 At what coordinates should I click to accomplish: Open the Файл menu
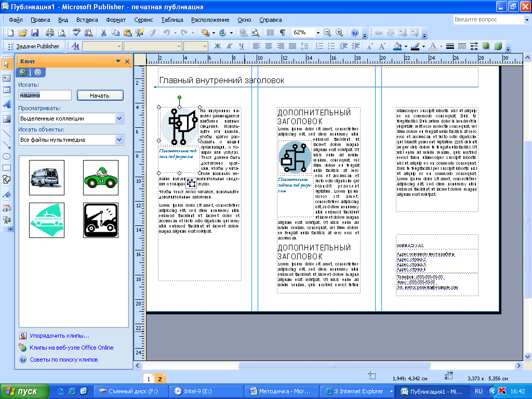pos(16,20)
